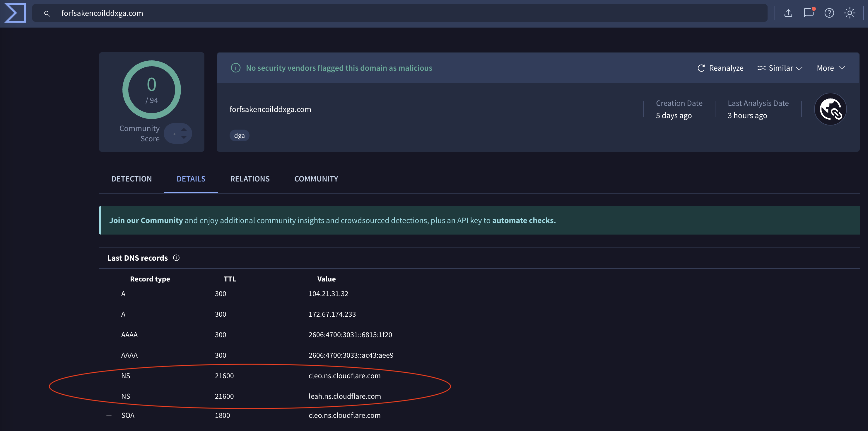
Task: Click the DNS records info icon
Action: coord(176,258)
